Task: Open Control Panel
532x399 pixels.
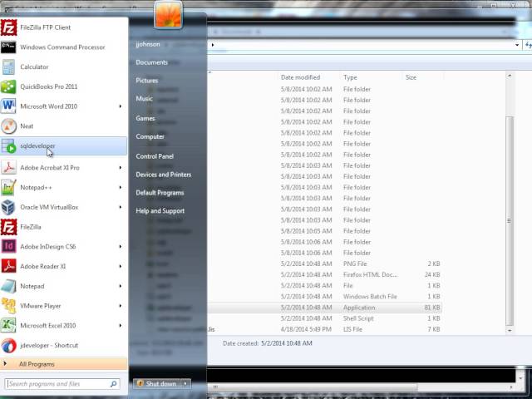Action: coord(155,156)
